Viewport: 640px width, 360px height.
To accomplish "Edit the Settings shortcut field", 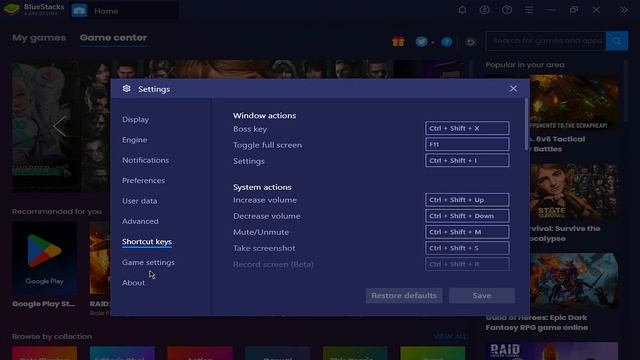I will [467, 160].
